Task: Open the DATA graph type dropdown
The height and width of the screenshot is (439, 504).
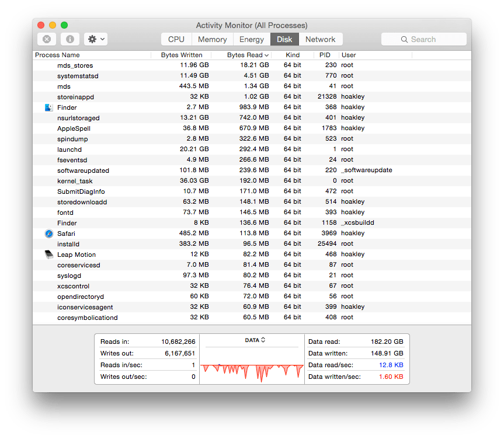Action: tap(252, 339)
